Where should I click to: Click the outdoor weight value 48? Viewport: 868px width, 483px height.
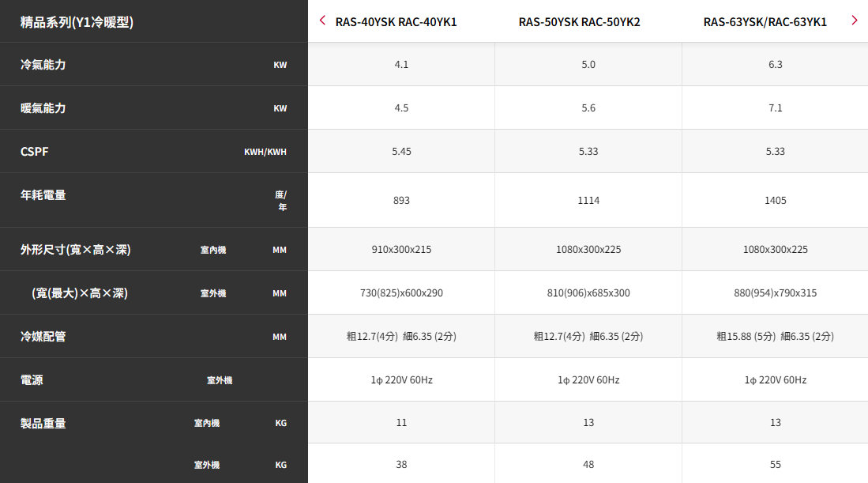[x=588, y=465]
